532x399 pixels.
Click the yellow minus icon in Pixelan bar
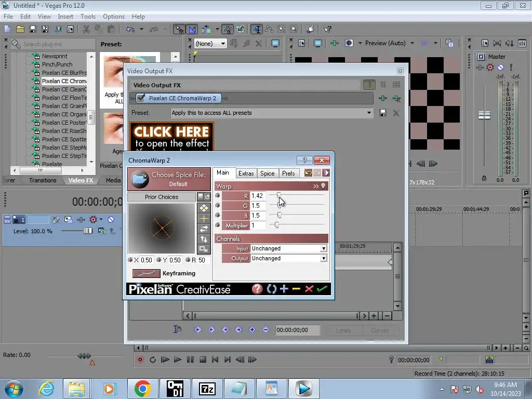[x=296, y=289]
